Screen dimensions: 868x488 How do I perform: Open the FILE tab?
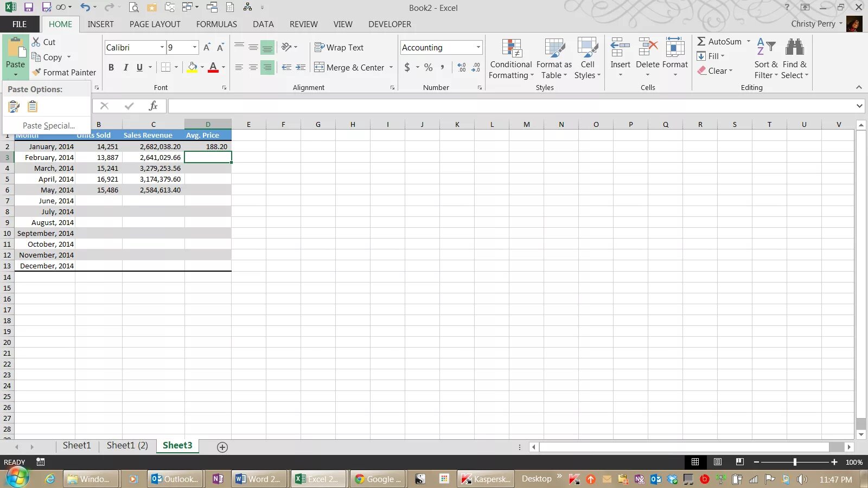click(20, 24)
